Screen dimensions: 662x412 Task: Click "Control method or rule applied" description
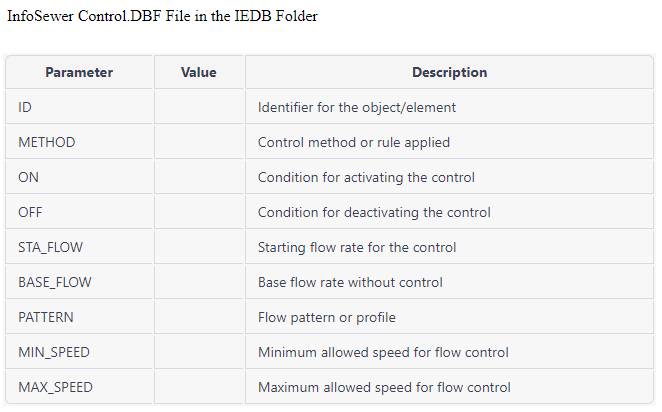pyautogui.click(x=354, y=142)
